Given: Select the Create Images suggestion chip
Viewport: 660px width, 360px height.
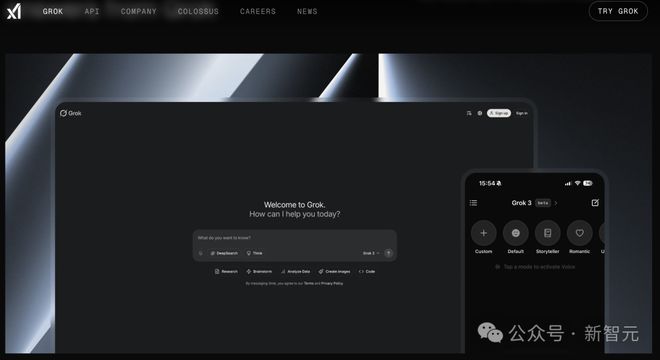Looking at the screenshot, I should pos(334,272).
